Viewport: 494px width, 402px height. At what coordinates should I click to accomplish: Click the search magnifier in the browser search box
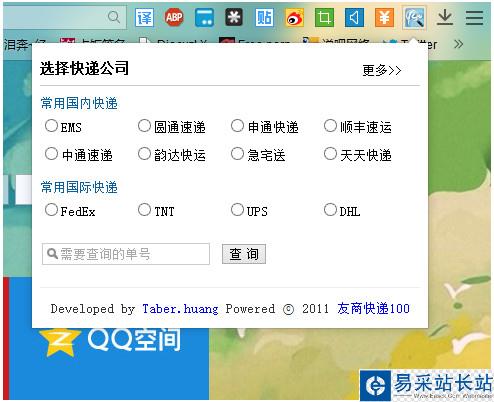coord(114,17)
